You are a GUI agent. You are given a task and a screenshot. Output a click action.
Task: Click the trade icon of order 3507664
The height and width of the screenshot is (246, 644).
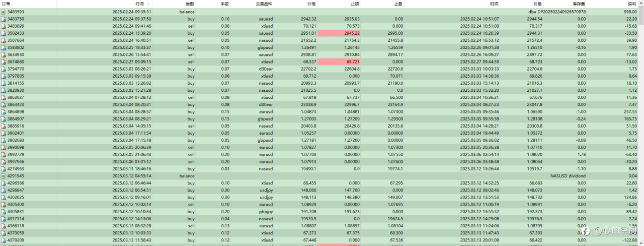coord(3,40)
